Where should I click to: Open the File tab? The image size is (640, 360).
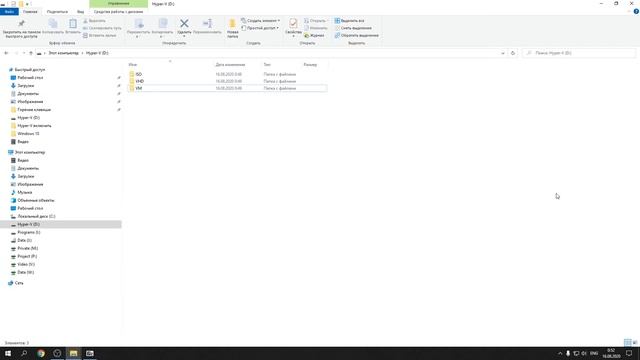(9, 11)
